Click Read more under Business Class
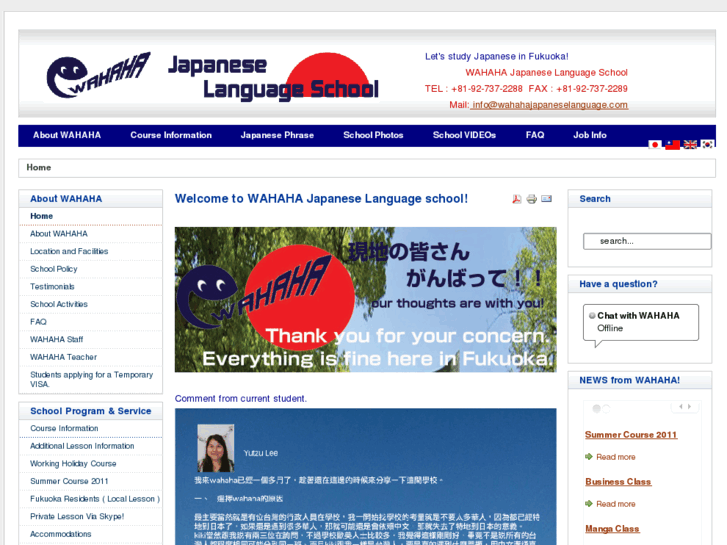The height and width of the screenshot is (545, 727). pos(616,504)
